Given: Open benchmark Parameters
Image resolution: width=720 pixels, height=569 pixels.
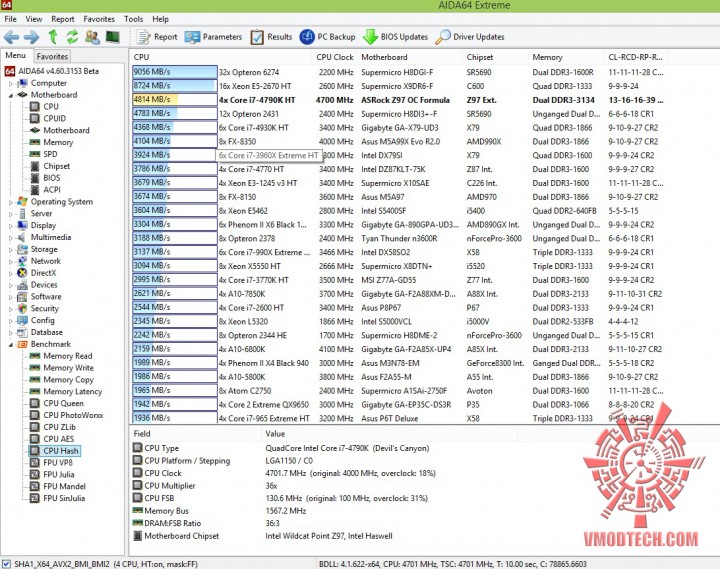Looking at the screenshot, I should pyautogui.click(x=213, y=37).
